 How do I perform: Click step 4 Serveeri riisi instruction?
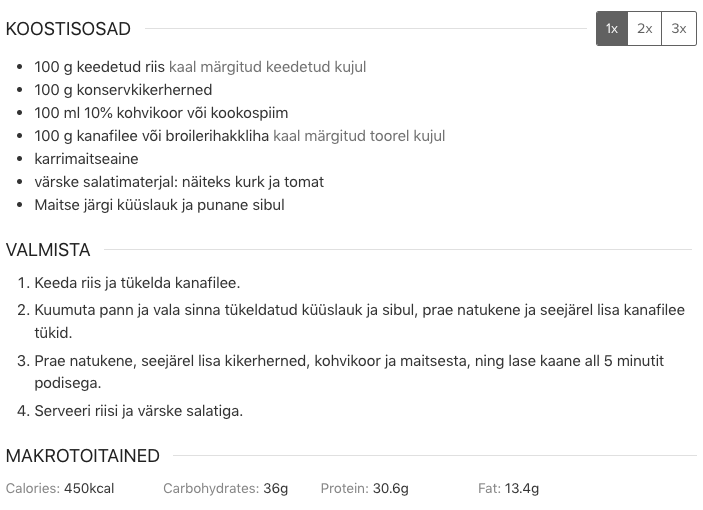click(139, 411)
